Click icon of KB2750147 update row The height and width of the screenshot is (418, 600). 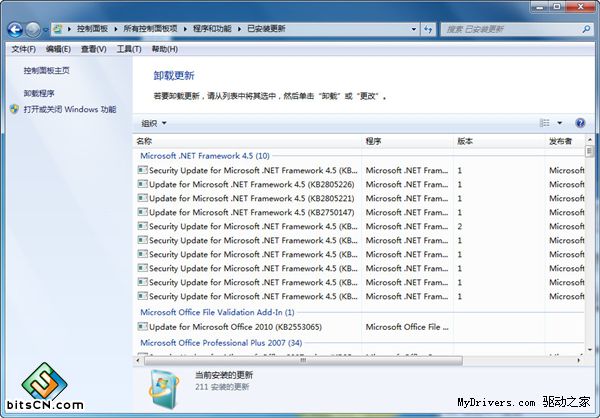[x=143, y=212]
